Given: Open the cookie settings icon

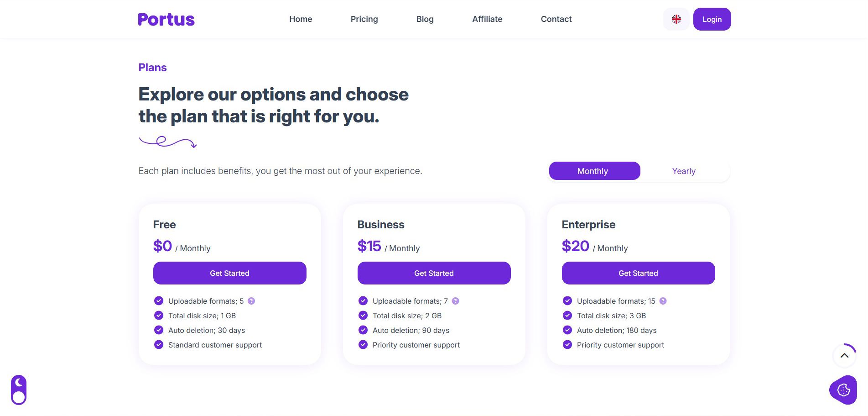Looking at the screenshot, I should click(x=843, y=390).
